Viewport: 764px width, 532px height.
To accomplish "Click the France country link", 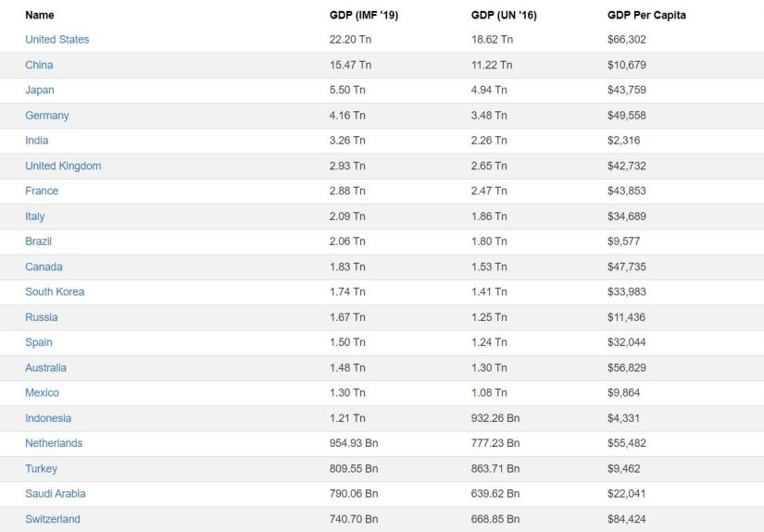I will [42, 191].
